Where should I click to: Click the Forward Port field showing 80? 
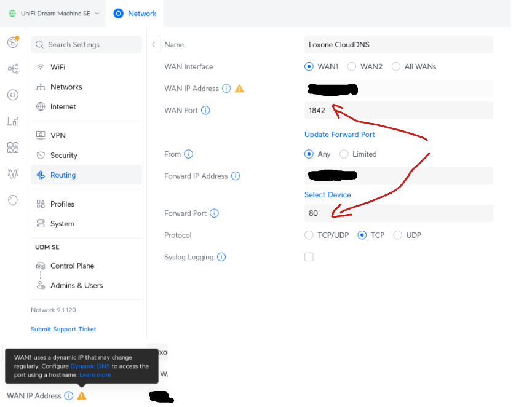[x=399, y=213]
